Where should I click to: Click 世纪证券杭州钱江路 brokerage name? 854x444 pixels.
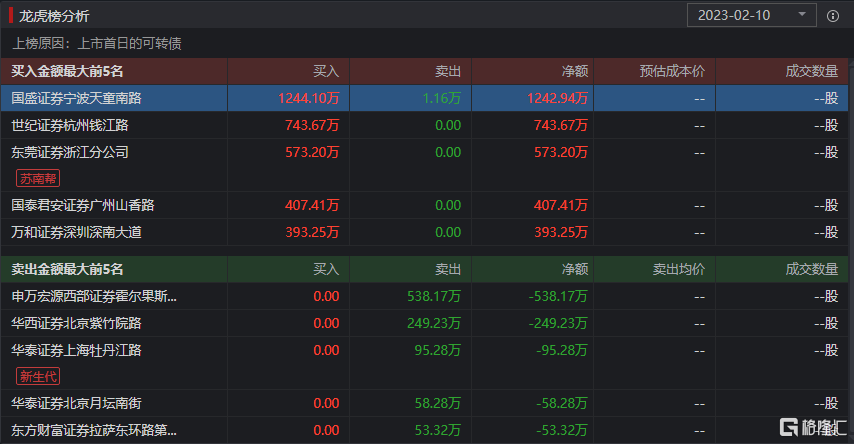tap(70, 125)
